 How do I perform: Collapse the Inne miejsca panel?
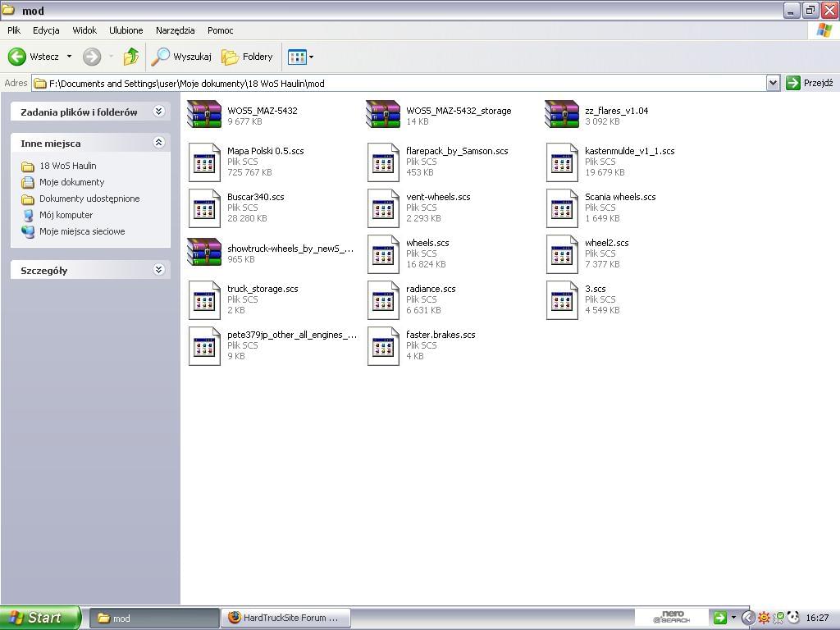tap(158, 143)
